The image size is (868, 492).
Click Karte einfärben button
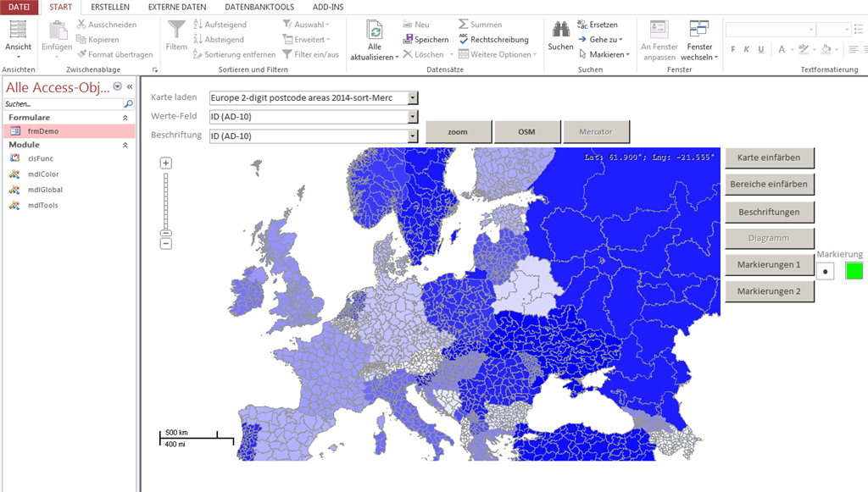click(769, 158)
